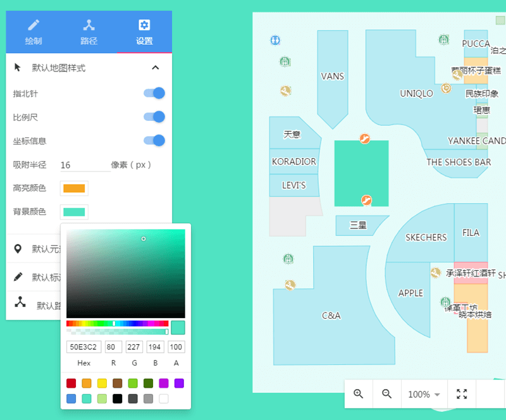Enter fullscreen map view
506x420 pixels.
tap(462, 394)
